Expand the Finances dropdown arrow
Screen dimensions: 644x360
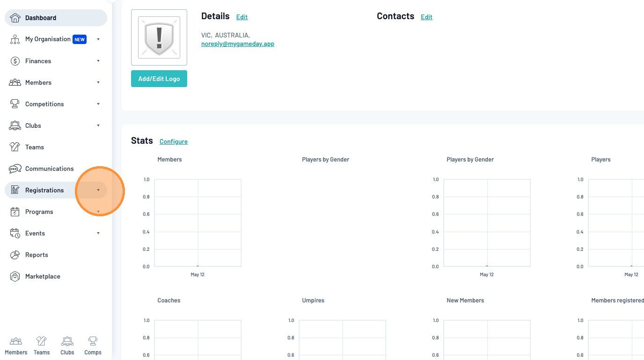tap(98, 61)
